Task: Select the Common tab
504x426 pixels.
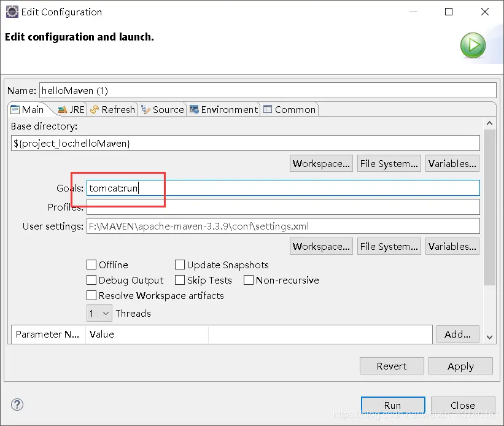Action: pyautogui.click(x=290, y=110)
